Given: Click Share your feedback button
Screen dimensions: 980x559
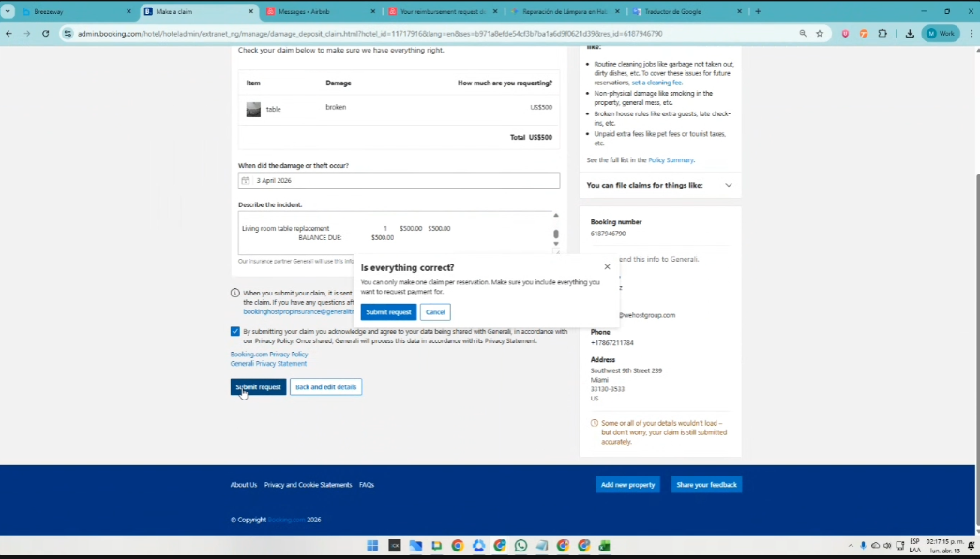Looking at the screenshot, I should 706,485.
